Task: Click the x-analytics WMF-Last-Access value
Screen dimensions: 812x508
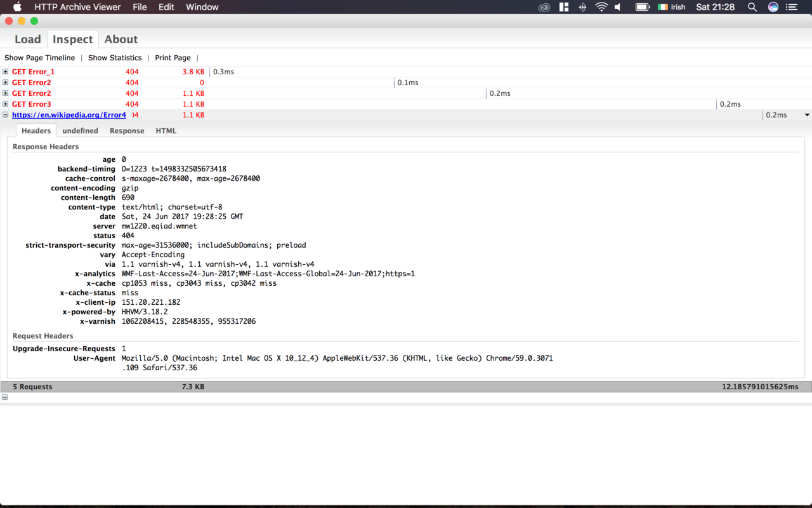Action: pyautogui.click(x=268, y=274)
